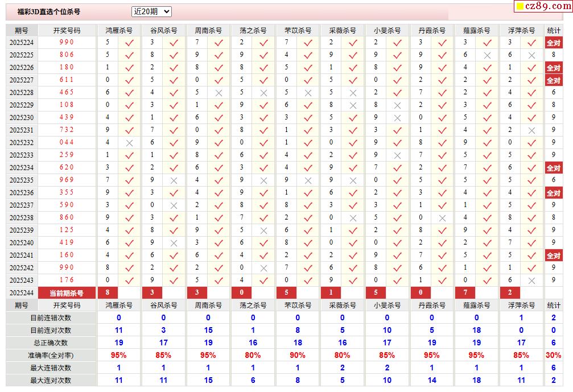This screenshot has height=392, width=573.
Task: Click the X mark for 浮萍杀号 in row 2025243
Action: tap(531, 280)
